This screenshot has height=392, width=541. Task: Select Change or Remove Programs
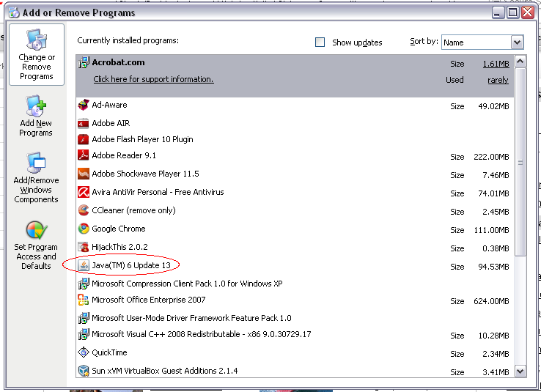36,56
